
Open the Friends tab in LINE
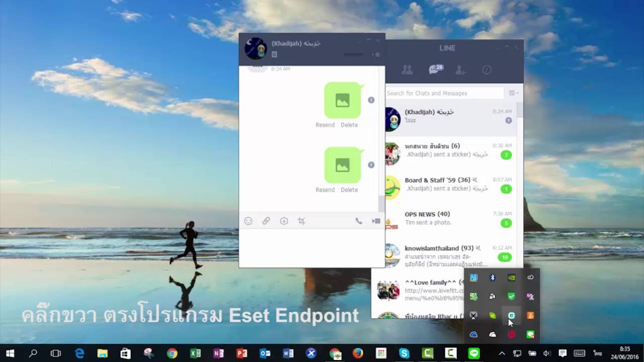point(407,70)
